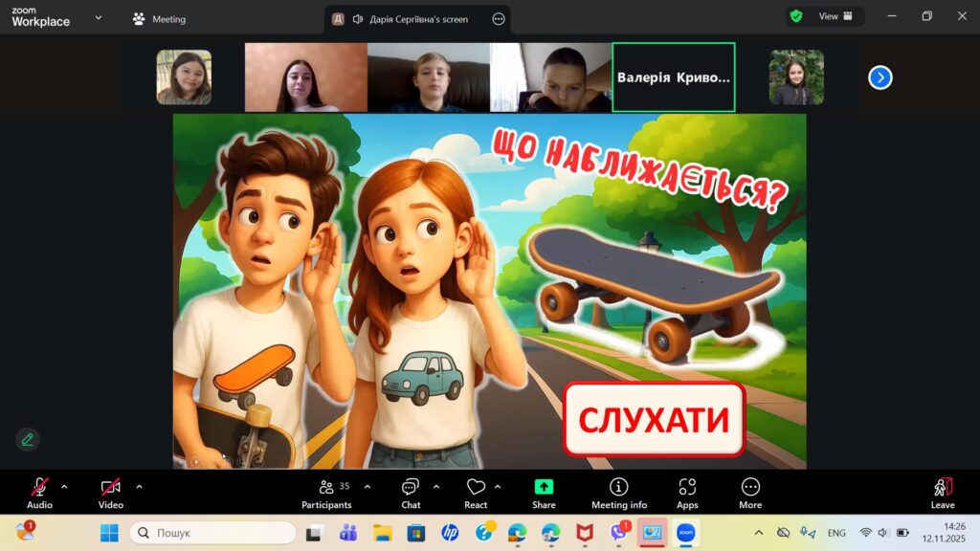Open the Zoom Workplace dropdown chevron
980x551 pixels.
click(x=98, y=17)
